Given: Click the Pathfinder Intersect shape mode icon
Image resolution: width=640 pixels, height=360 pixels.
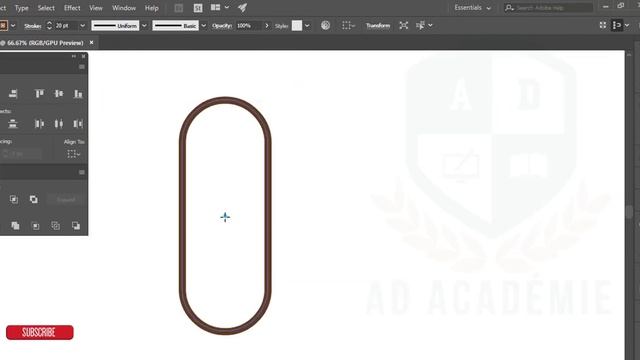Looking at the screenshot, I should (14, 199).
